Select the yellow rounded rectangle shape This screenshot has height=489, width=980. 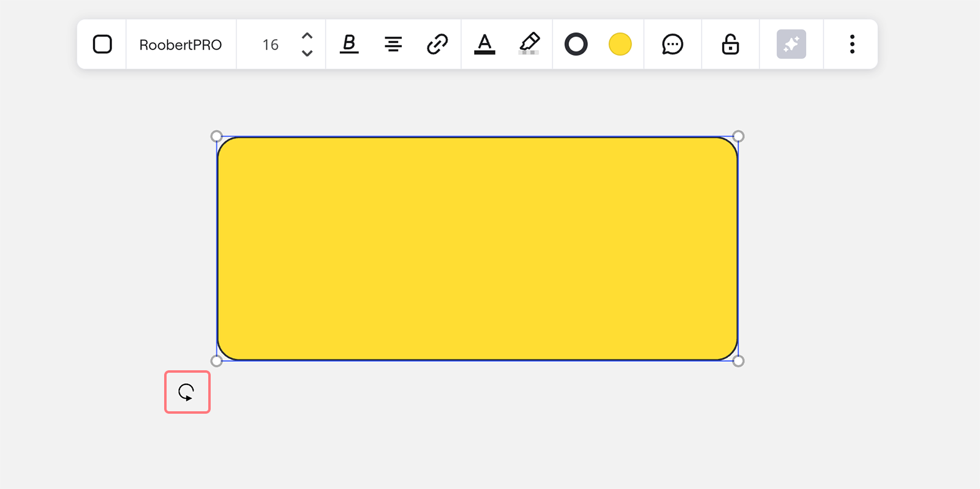(x=477, y=248)
